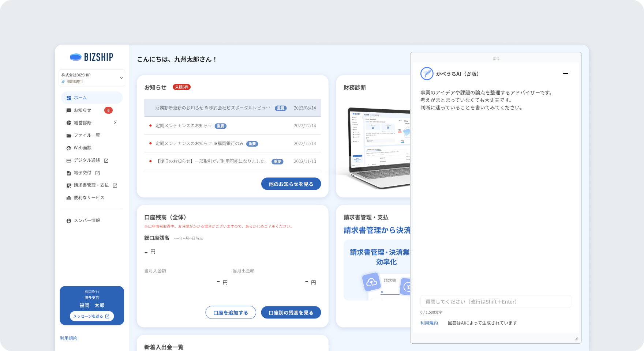Open 利用規約 link at sidebar bottom
Viewport: 644px width, 351px height.
[x=69, y=338]
